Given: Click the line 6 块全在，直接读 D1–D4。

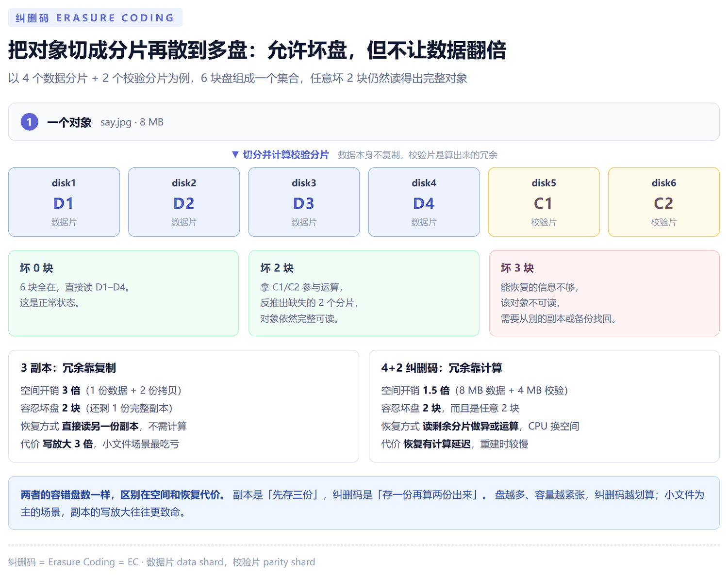Looking at the screenshot, I should (75, 287).
